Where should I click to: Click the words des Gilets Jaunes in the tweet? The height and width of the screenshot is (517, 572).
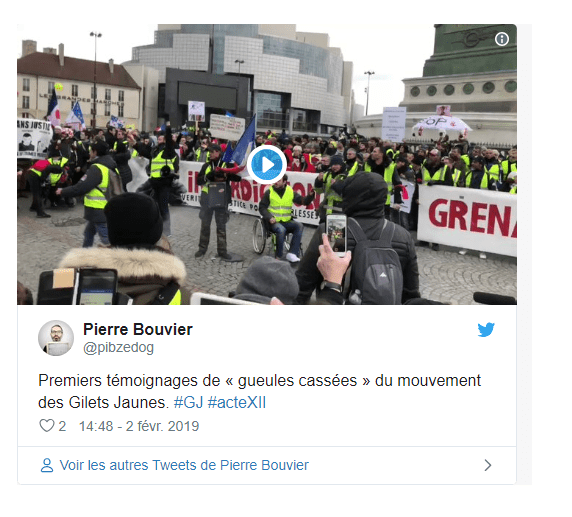[x=103, y=402]
